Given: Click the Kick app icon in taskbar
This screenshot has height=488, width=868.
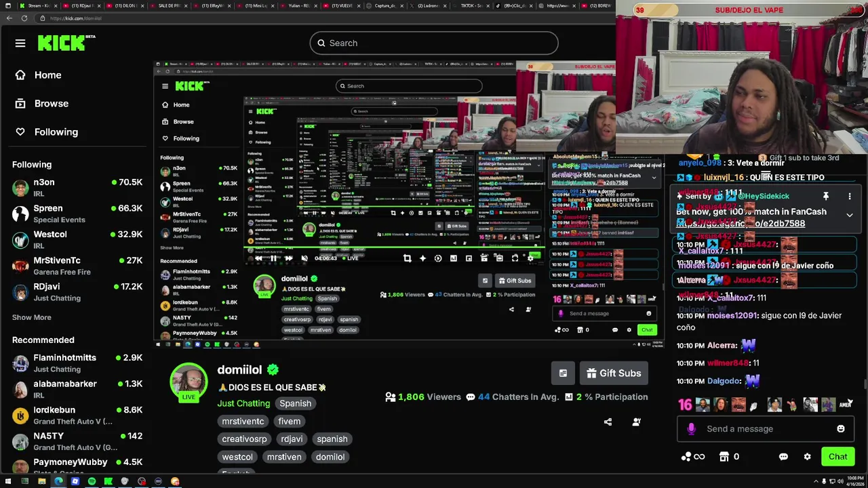Looking at the screenshot, I should pos(108,482).
